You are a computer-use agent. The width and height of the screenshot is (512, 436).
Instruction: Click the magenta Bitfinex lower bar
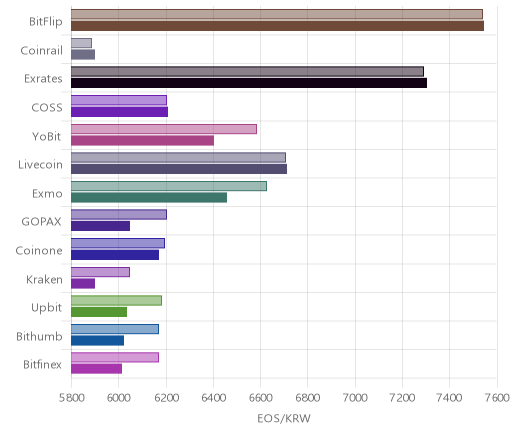96,369
